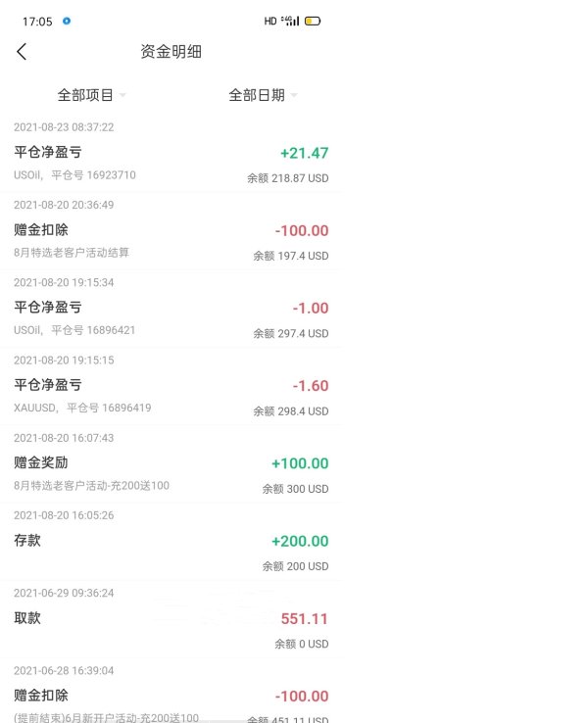Tap the 17:05 clock in status bar

(x=37, y=22)
